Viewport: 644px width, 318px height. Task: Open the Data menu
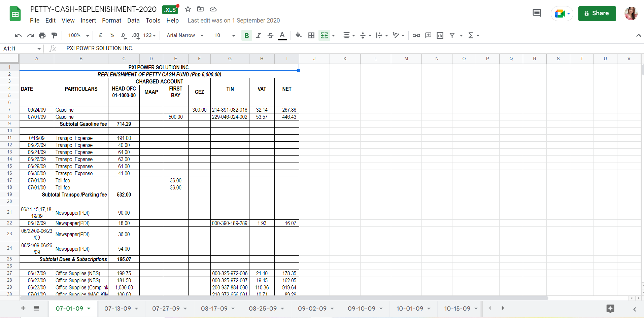coord(133,21)
